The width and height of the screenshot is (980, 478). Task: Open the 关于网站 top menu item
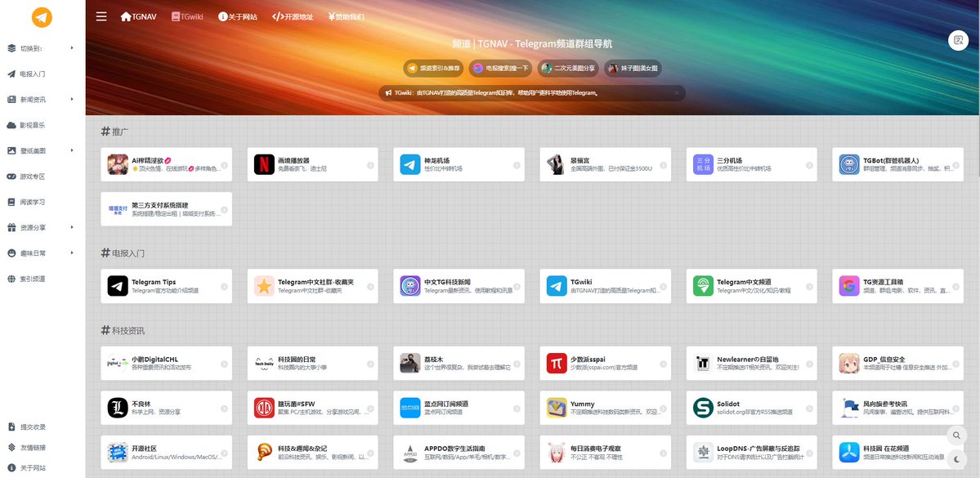click(x=238, y=17)
